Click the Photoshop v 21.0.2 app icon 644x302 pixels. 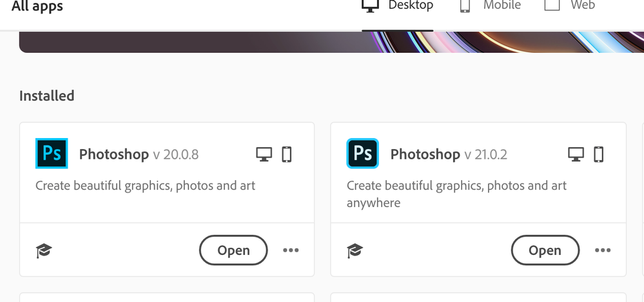pyautogui.click(x=363, y=154)
